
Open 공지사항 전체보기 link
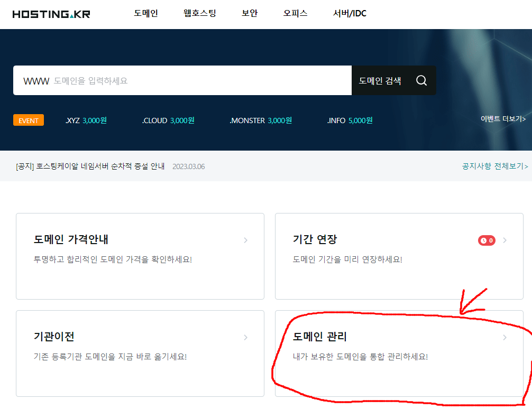click(x=495, y=166)
